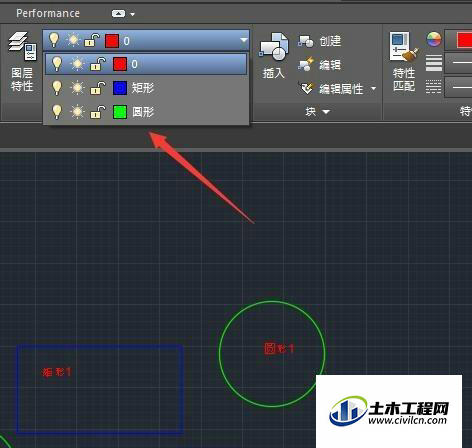Click the Edit Attributes (编辑属性) icon

coord(306,88)
